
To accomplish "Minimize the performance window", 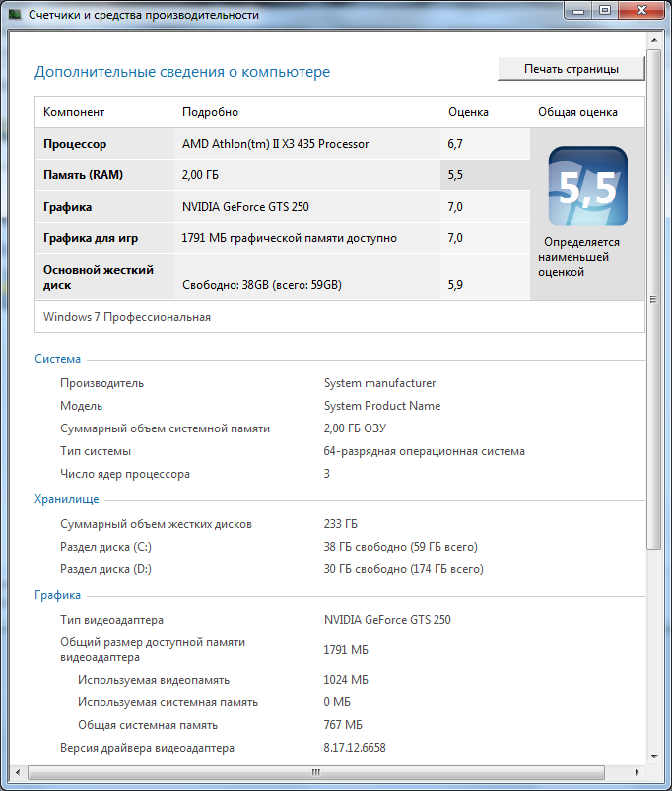I will (x=578, y=11).
